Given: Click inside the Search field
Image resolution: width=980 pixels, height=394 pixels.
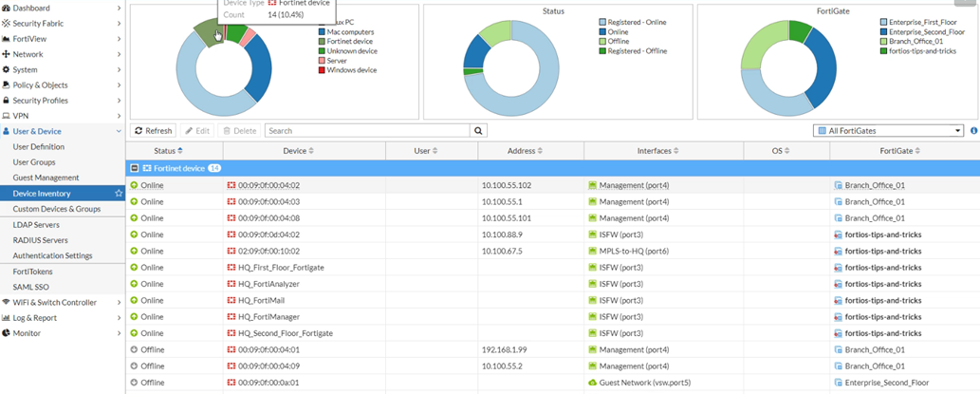Looking at the screenshot, I should [367, 131].
